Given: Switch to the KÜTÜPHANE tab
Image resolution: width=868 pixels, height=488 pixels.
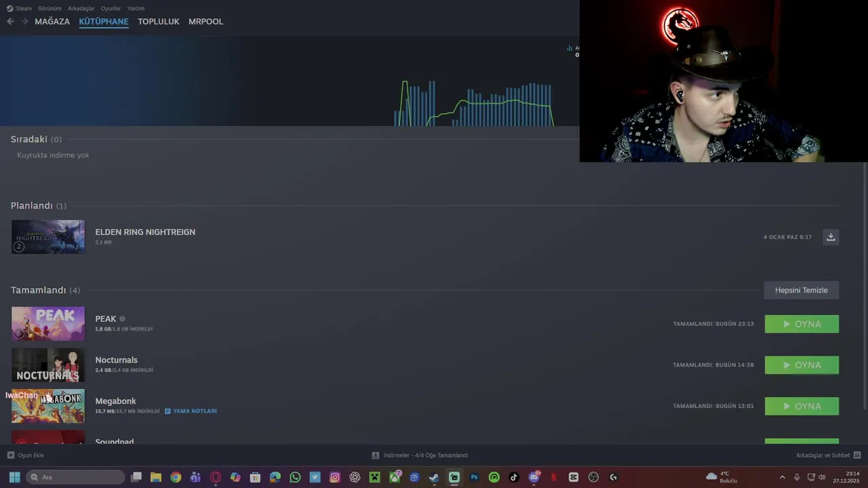Looking at the screenshot, I should pyautogui.click(x=104, y=21).
